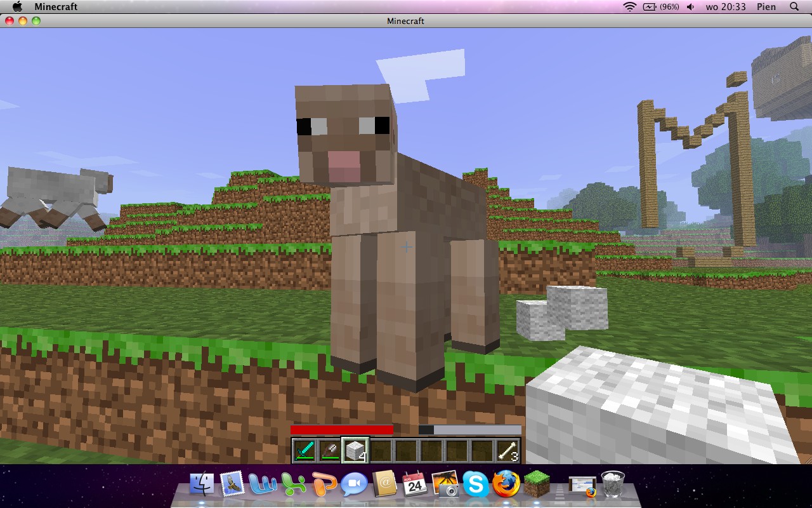Select the diamond sword in the hotbar
The width and height of the screenshot is (812, 508).
[x=303, y=451]
